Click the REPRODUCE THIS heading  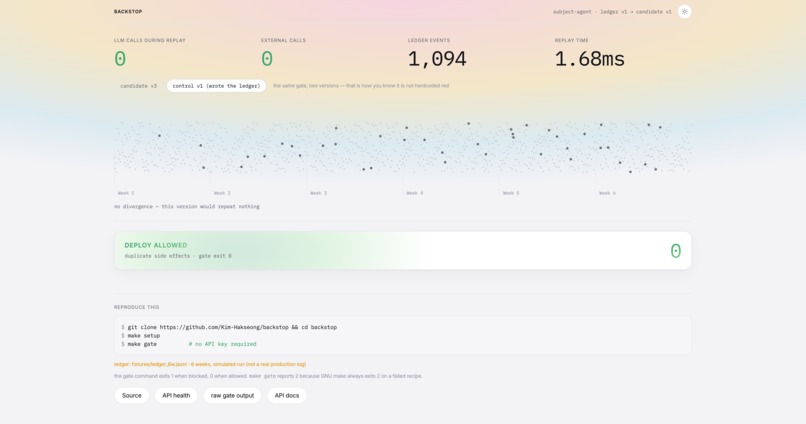(136, 307)
